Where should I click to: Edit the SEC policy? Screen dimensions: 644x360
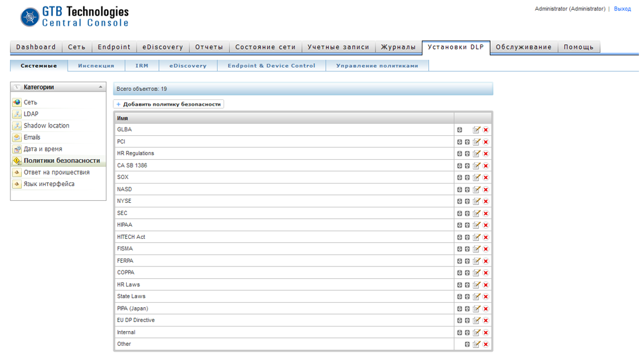477,213
